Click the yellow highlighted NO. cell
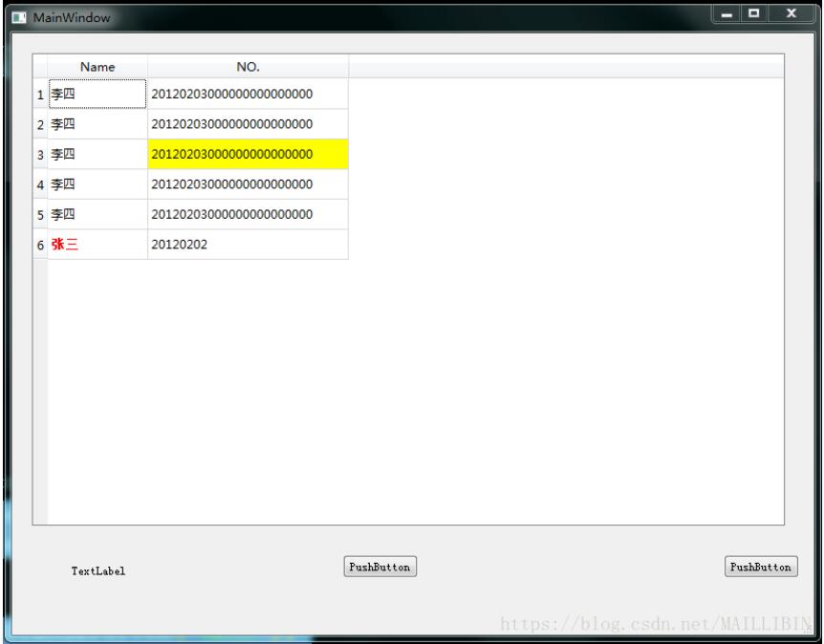824x644 pixels. pyautogui.click(x=248, y=154)
